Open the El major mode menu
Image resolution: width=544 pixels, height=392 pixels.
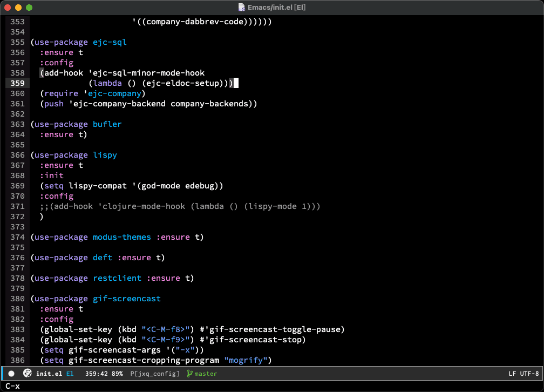click(70, 374)
